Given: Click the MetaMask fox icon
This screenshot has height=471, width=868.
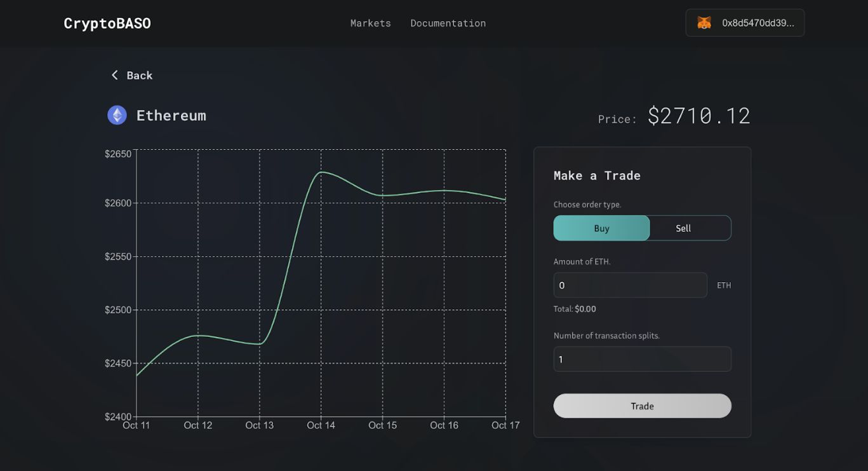Looking at the screenshot, I should (704, 23).
